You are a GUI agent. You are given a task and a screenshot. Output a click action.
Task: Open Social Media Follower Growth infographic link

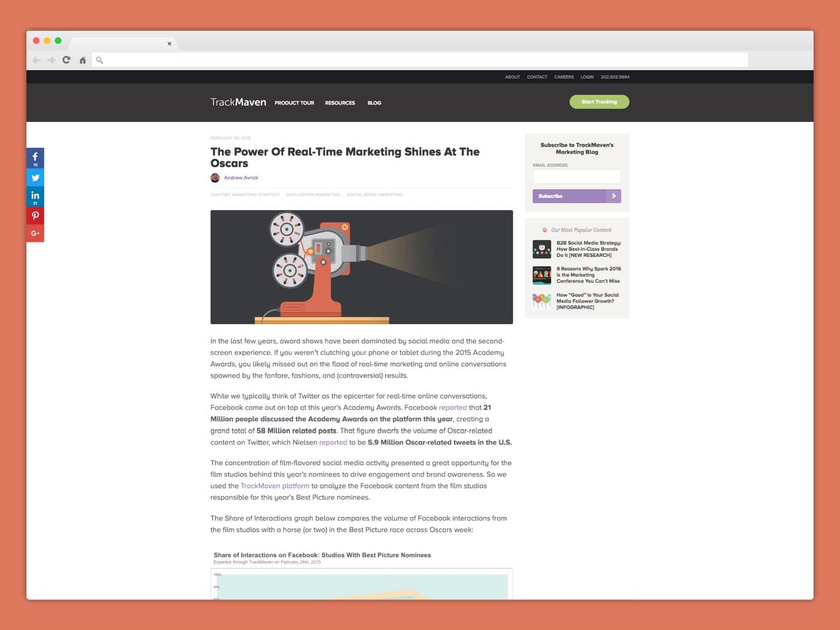click(588, 301)
